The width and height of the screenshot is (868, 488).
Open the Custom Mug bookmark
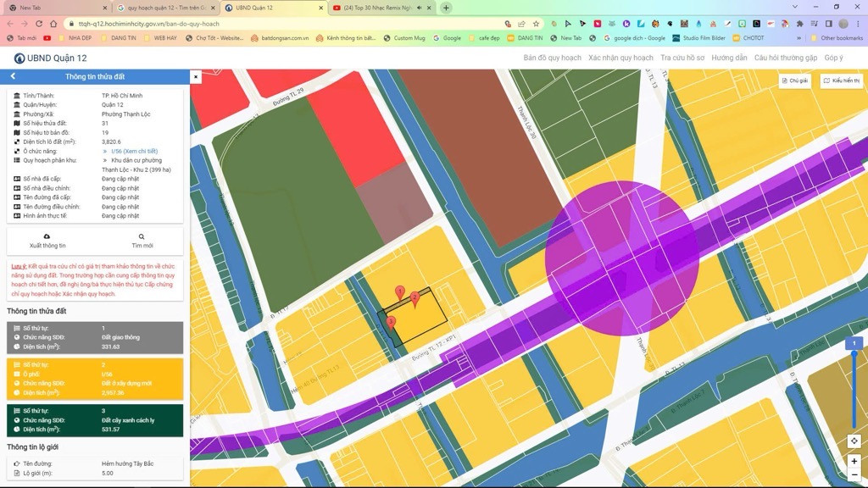pos(404,38)
